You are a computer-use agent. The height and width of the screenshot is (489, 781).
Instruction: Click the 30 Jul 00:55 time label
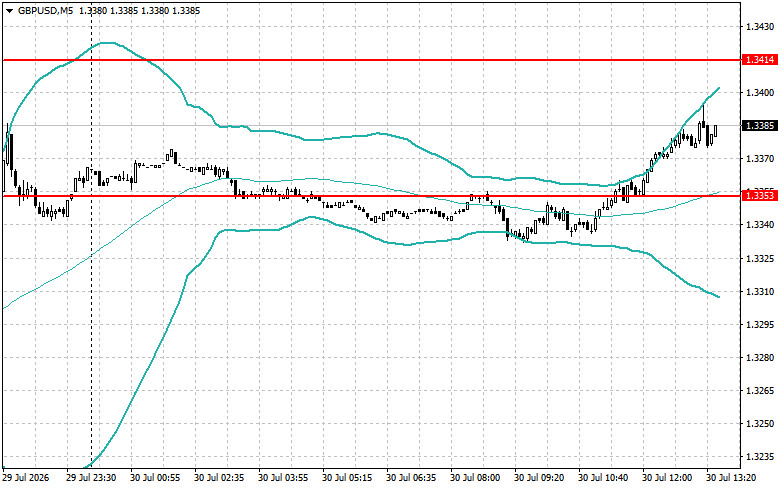point(155,478)
